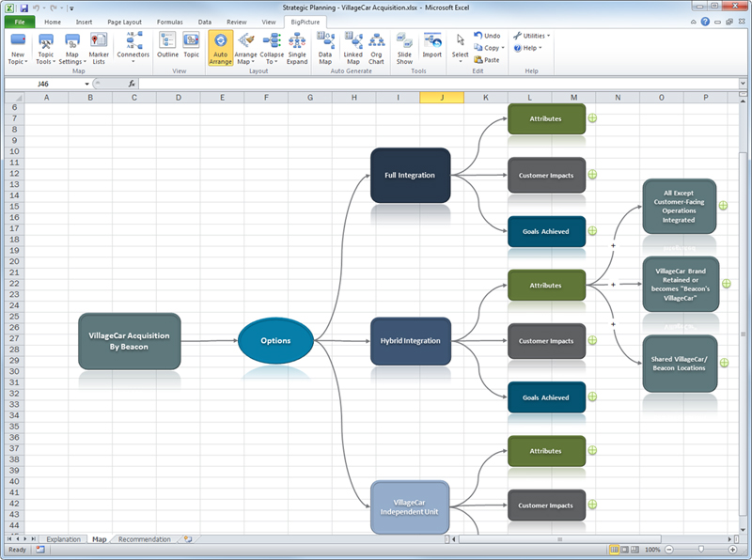This screenshot has width=752, height=560.
Task: Zoom out with the minus button
Action: point(669,550)
